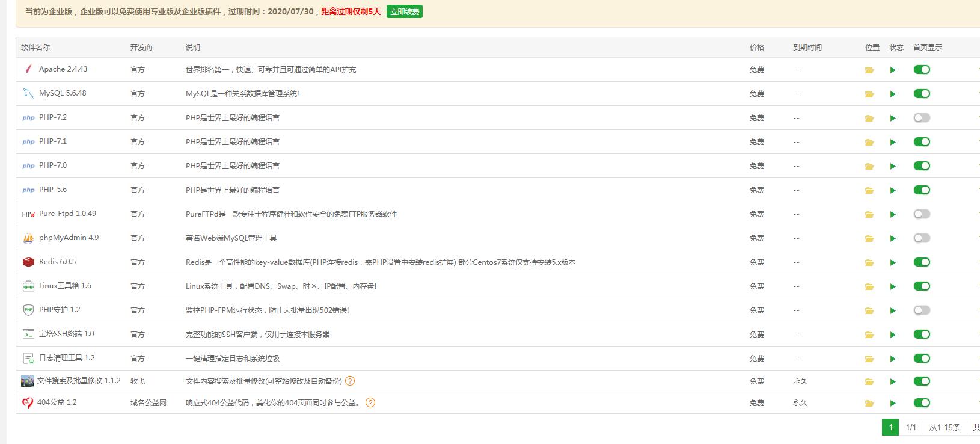Screen dimensions: 980x444
Task: Click the phpMyAdmin sailboat icon
Action: coord(28,238)
